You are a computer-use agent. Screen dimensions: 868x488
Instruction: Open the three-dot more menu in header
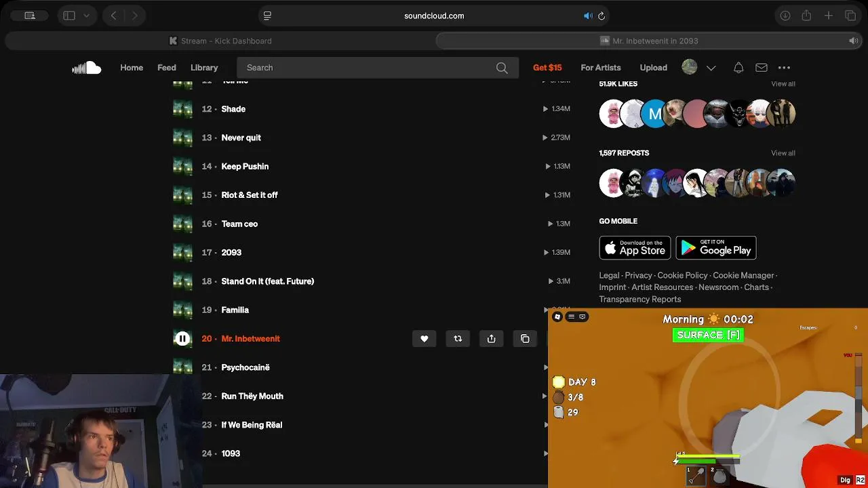tap(784, 68)
